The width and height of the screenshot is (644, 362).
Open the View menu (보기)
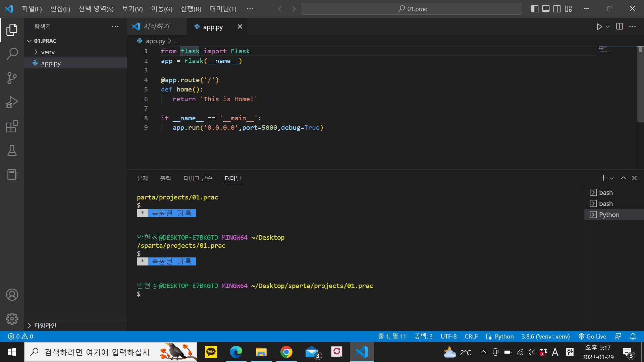(132, 9)
